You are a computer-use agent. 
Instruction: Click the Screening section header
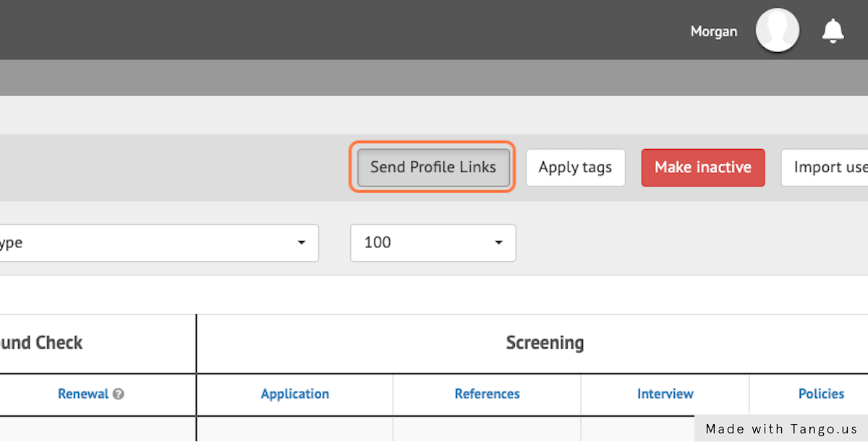coord(545,342)
